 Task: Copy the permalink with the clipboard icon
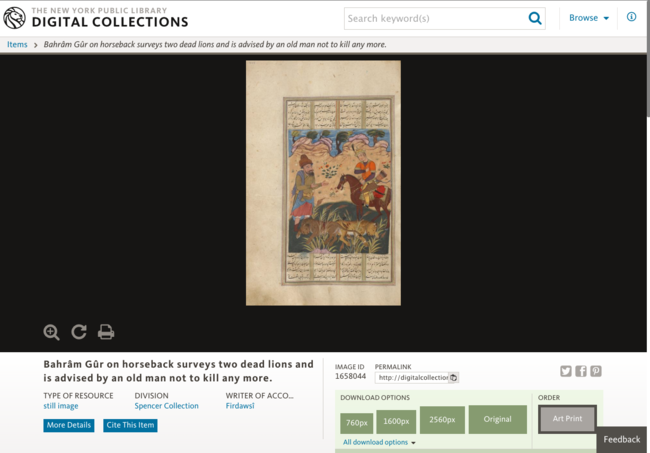coord(454,378)
